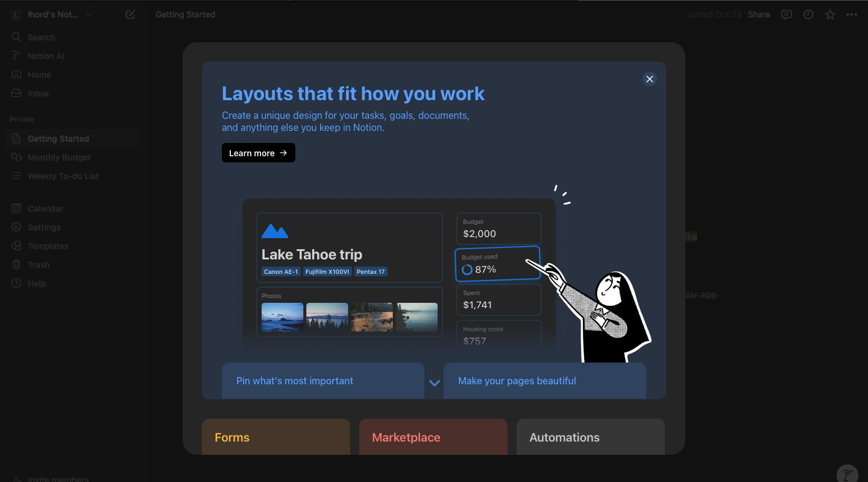The height and width of the screenshot is (482, 868).
Task: Click the Weekly To-do List page icon
Action: pos(16,176)
